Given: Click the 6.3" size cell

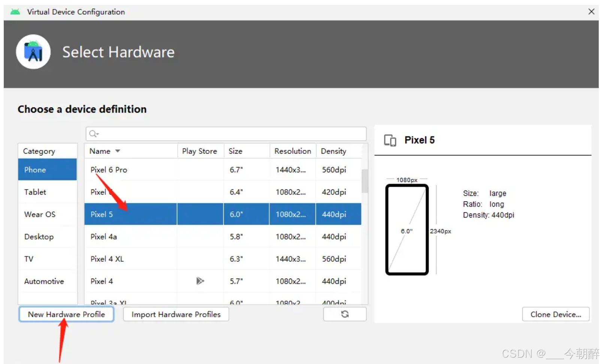Looking at the screenshot, I should pyautogui.click(x=236, y=259).
